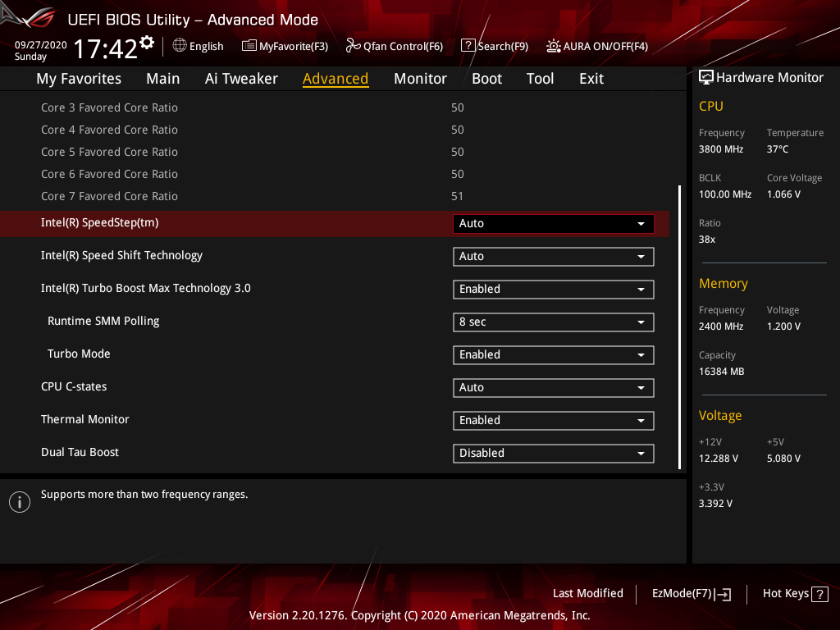
Task: Click Last Modified button
Action: click(587, 594)
